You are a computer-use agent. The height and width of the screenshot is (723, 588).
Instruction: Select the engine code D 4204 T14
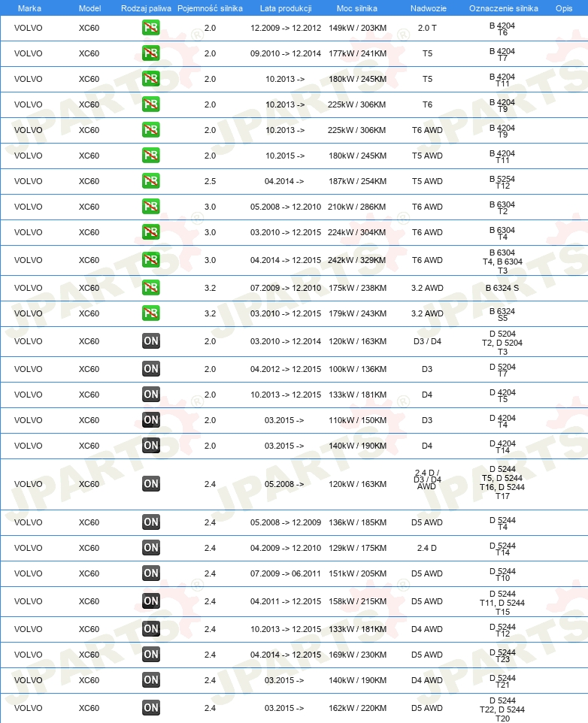pos(502,447)
